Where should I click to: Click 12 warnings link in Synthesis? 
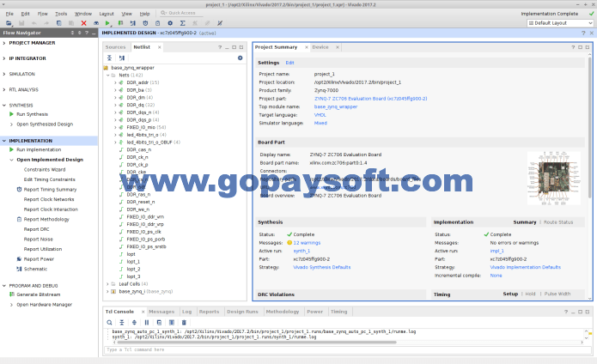(x=307, y=243)
